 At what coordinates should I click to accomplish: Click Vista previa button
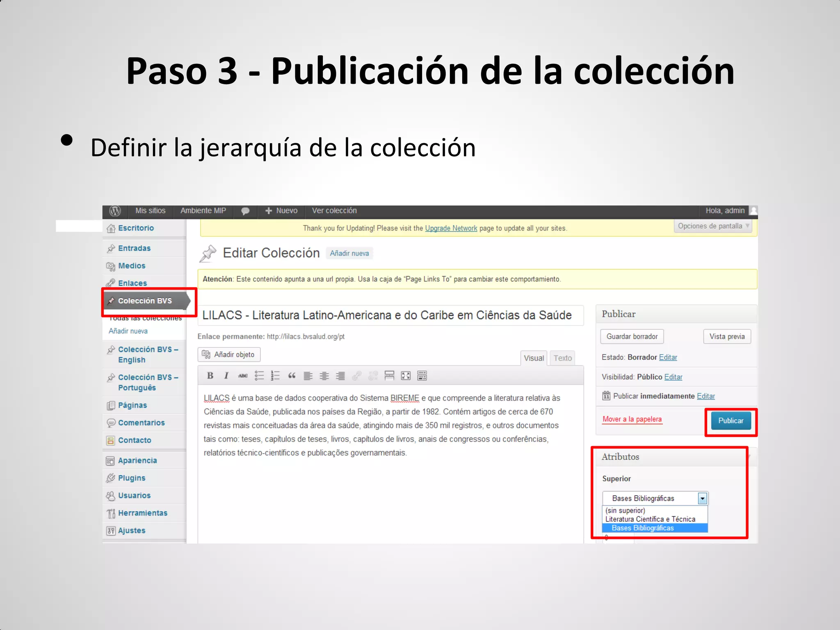pos(727,336)
